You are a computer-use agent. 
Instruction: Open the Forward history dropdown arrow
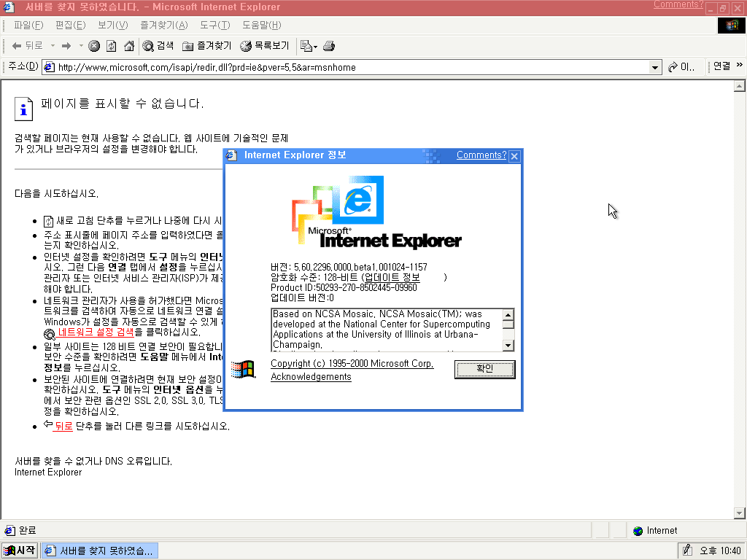(81, 46)
